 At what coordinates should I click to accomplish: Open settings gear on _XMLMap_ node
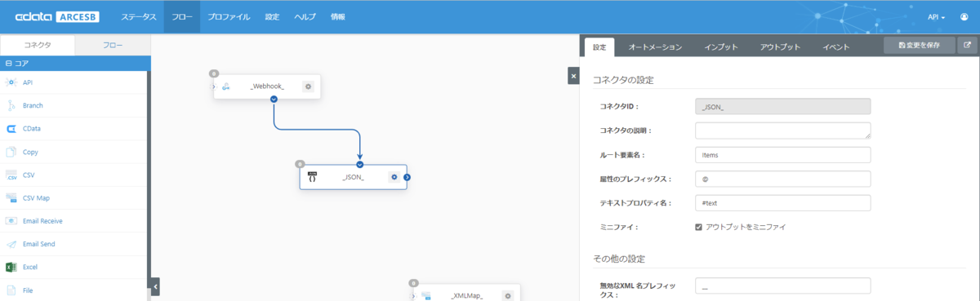click(x=508, y=295)
